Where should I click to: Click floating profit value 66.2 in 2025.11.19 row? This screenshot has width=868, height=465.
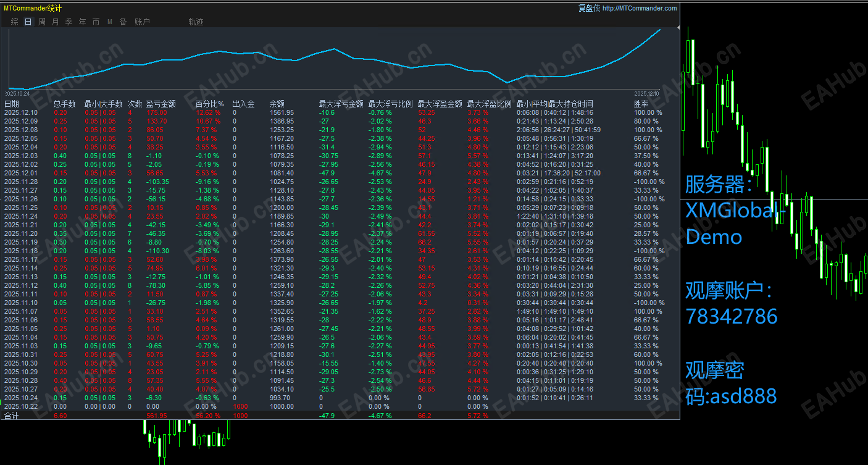point(425,242)
